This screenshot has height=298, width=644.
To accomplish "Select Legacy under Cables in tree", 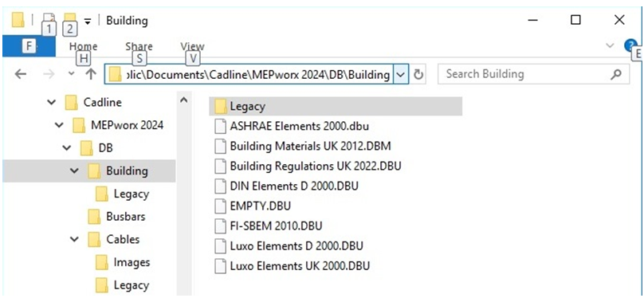I will [131, 285].
